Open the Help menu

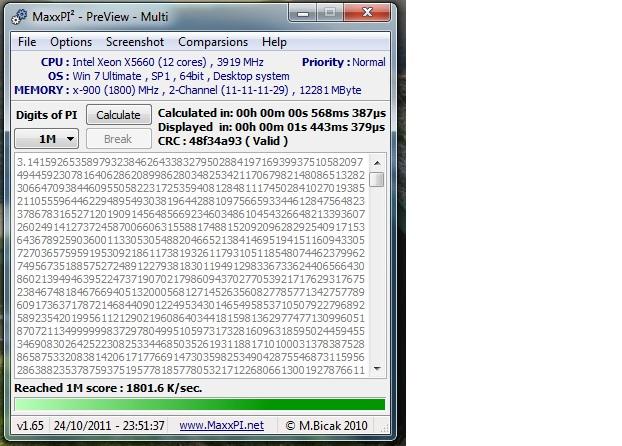click(x=274, y=42)
